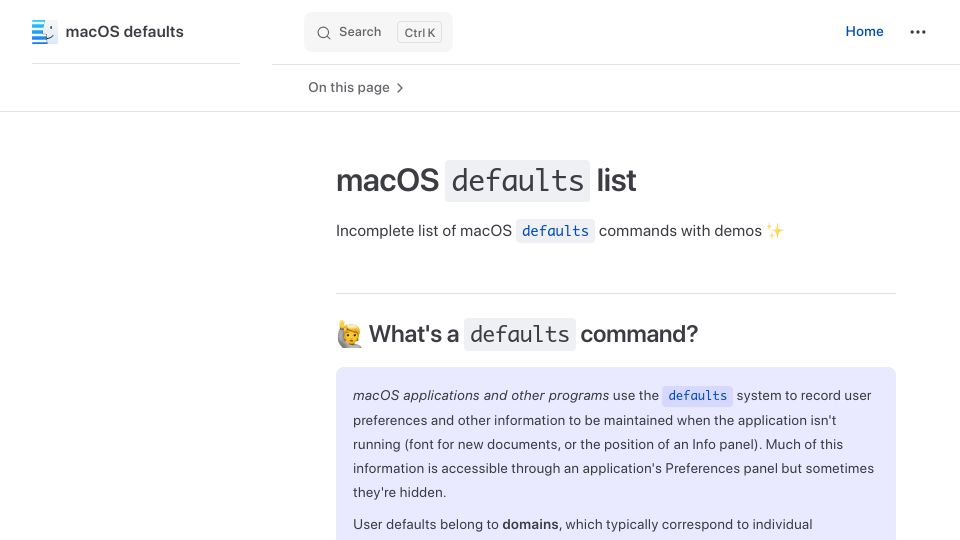Open the three-dots extra menu
This screenshot has height=540, width=960.
917,32
